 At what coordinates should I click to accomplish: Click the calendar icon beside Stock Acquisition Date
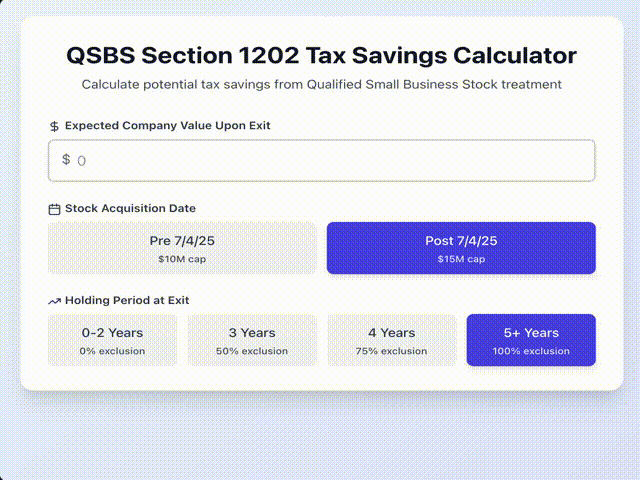[x=54, y=209]
